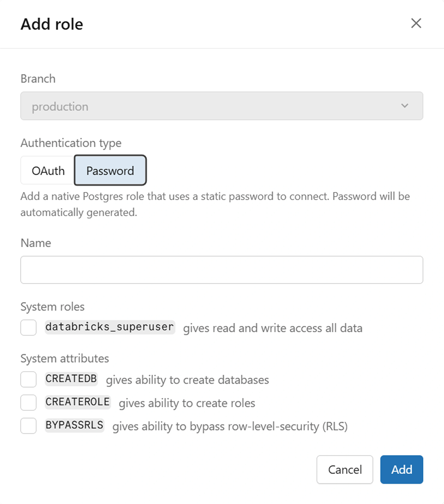
Task: Tick the CREATEDB attribute checkbox
Action: (x=28, y=379)
